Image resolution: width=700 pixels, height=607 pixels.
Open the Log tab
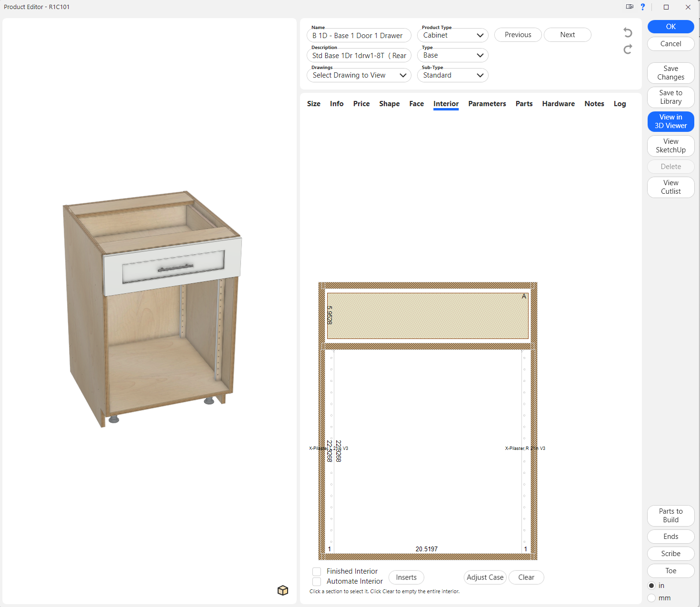click(x=620, y=104)
